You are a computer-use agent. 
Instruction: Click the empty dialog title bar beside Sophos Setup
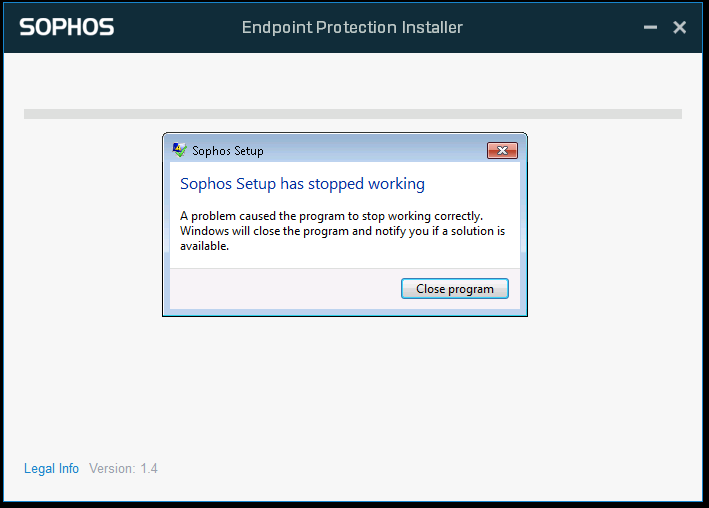(375, 151)
